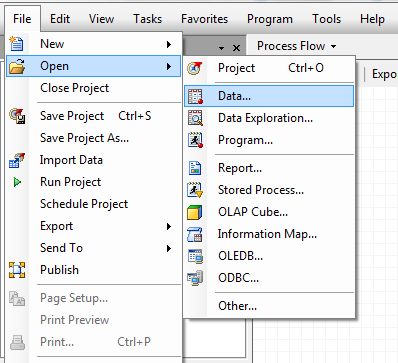Expand the Export submenu

(94, 226)
